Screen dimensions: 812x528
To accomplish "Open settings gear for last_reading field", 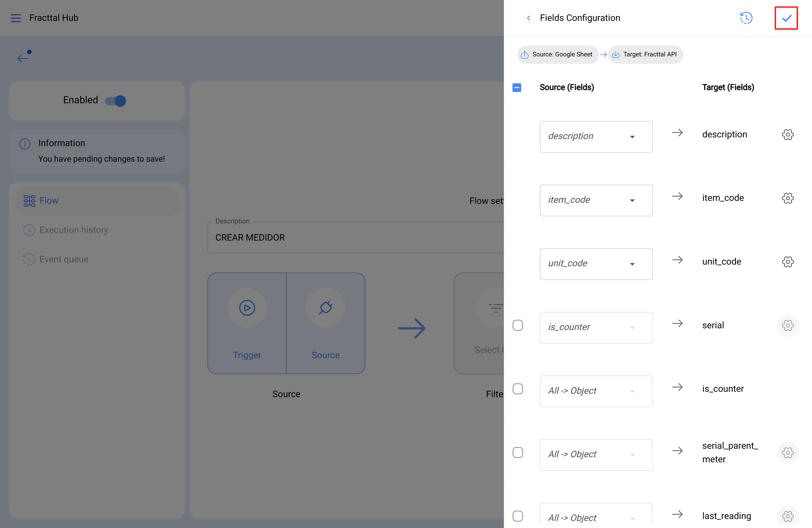I will (x=787, y=516).
